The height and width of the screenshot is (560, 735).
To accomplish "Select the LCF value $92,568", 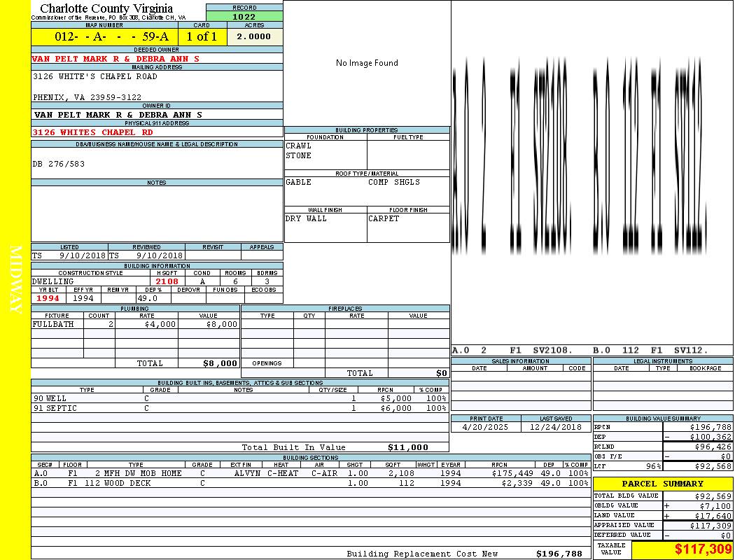I will pyautogui.click(x=713, y=467).
